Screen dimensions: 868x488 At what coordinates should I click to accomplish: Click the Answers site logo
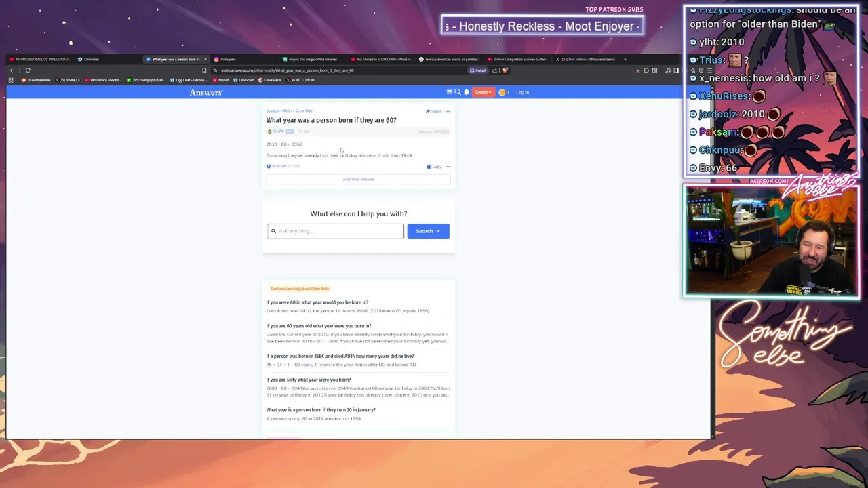(x=205, y=92)
